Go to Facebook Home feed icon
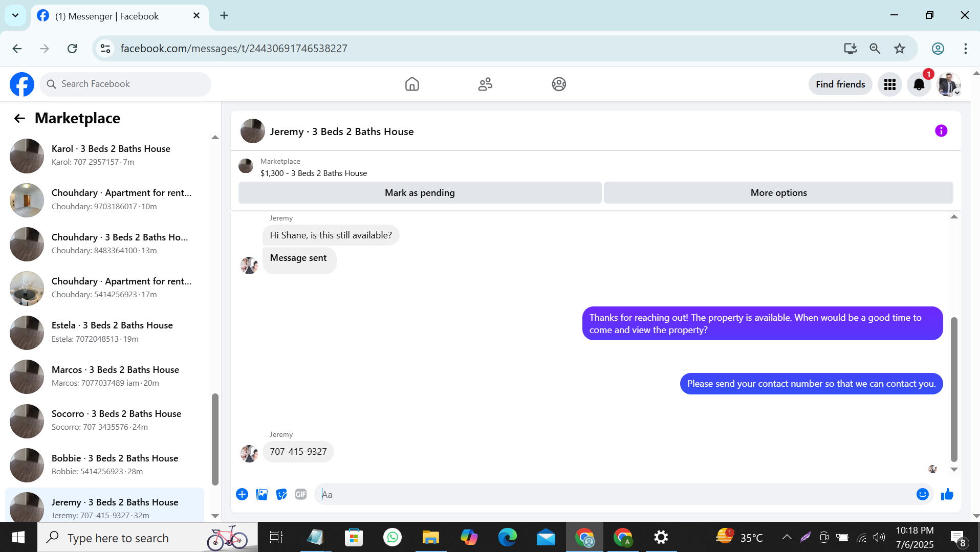The height and width of the screenshot is (552, 980). pos(412,84)
